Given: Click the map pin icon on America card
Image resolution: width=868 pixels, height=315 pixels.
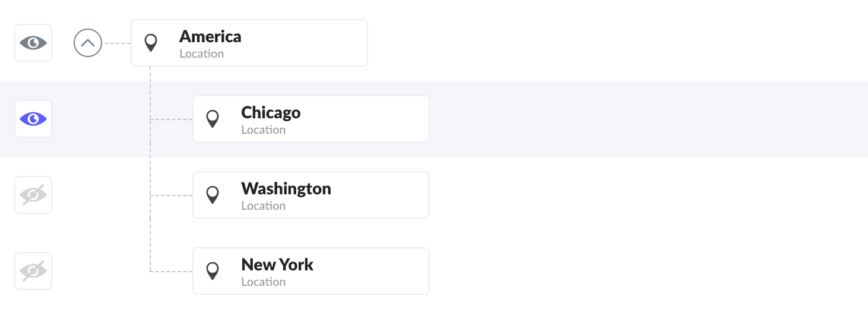Looking at the screenshot, I should tap(151, 43).
